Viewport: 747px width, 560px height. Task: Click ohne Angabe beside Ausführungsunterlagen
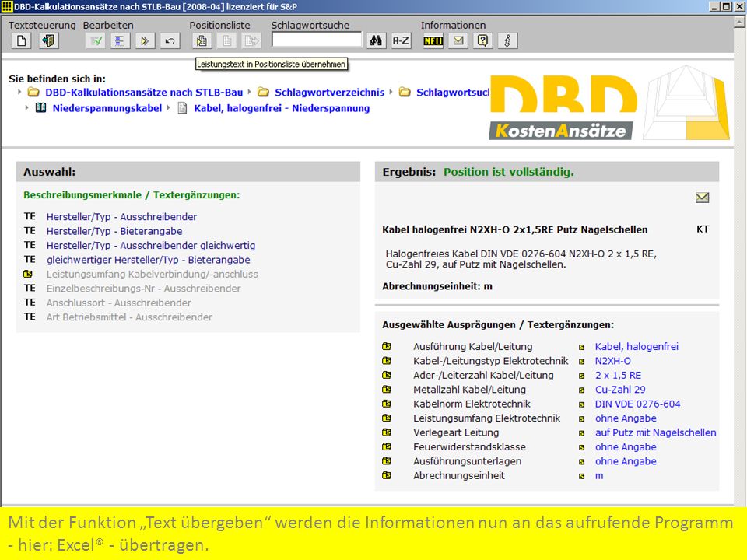(x=626, y=461)
